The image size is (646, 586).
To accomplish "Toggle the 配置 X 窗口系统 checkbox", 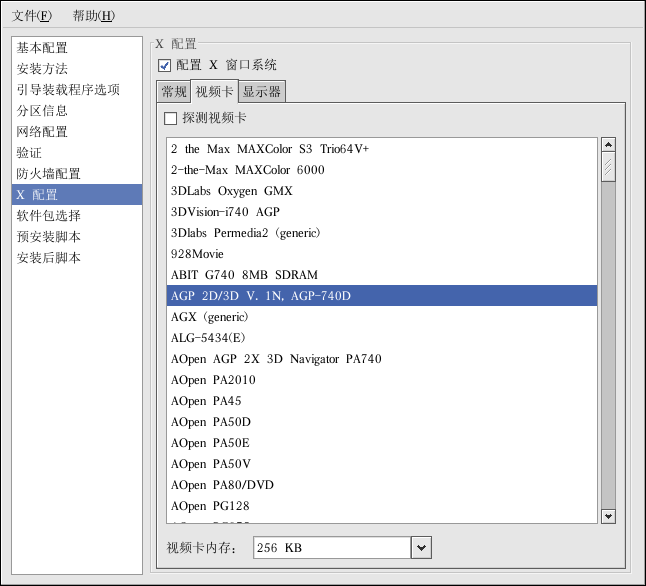I will (165, 65).
